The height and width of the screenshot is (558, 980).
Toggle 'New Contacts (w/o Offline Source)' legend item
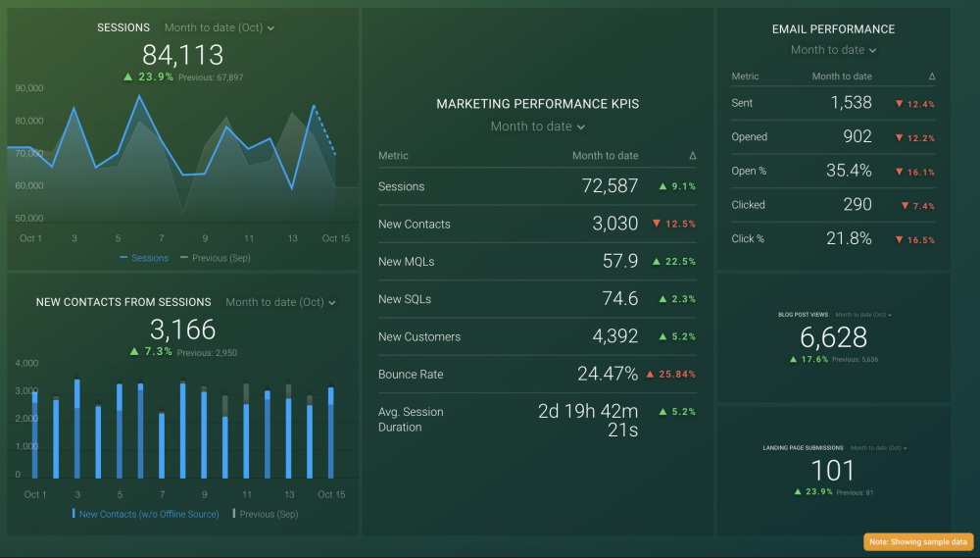147,514
